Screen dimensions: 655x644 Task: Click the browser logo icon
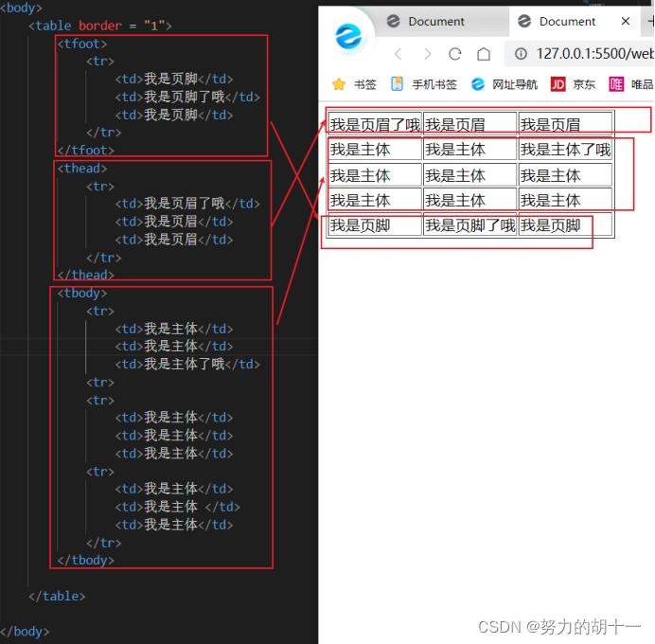click(348, 36)
